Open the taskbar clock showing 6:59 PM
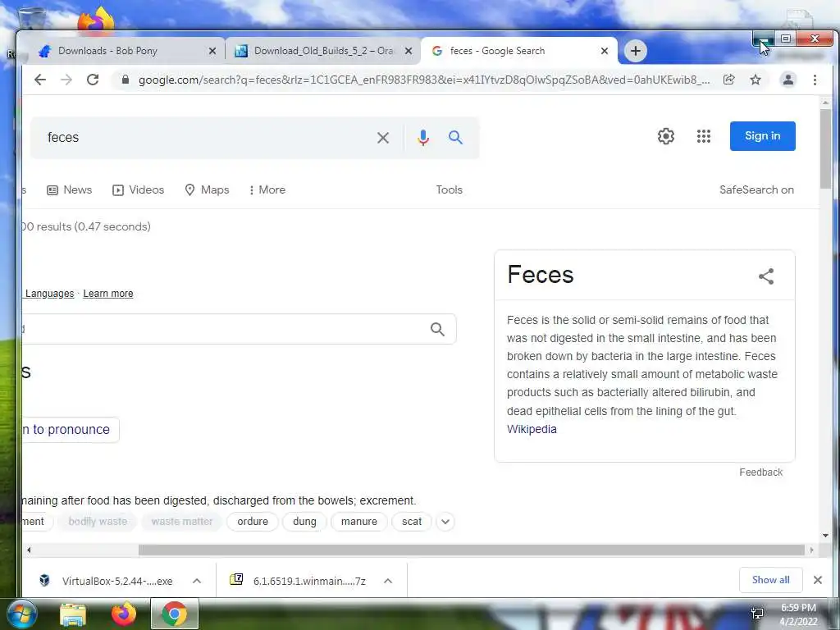840x630 pixels. (x=798, y=614)
